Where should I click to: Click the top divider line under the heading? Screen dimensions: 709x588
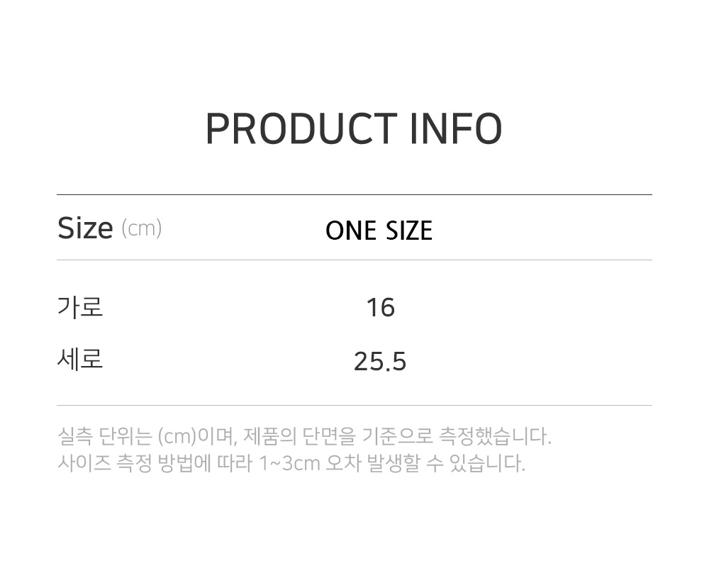[x=354, y=194]
